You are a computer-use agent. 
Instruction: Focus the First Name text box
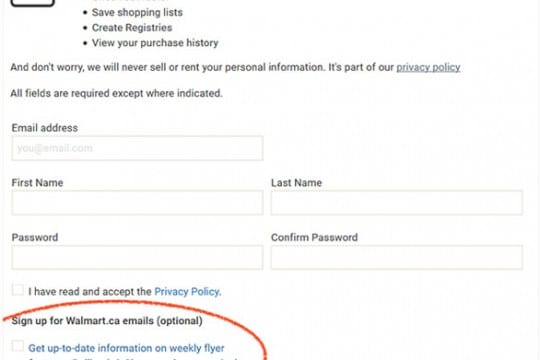(x=137, y=203)
